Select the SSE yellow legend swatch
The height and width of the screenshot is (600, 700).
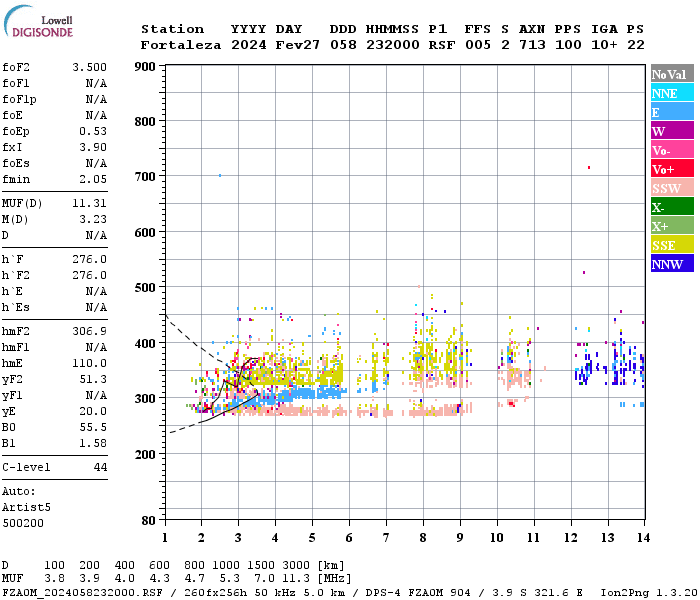point(672,245)
